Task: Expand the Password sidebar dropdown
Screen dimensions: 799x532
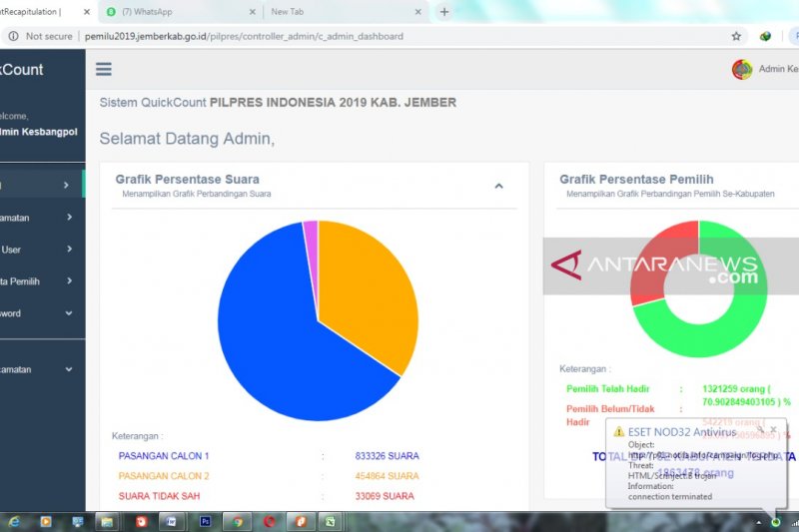Action: [69, 313]
